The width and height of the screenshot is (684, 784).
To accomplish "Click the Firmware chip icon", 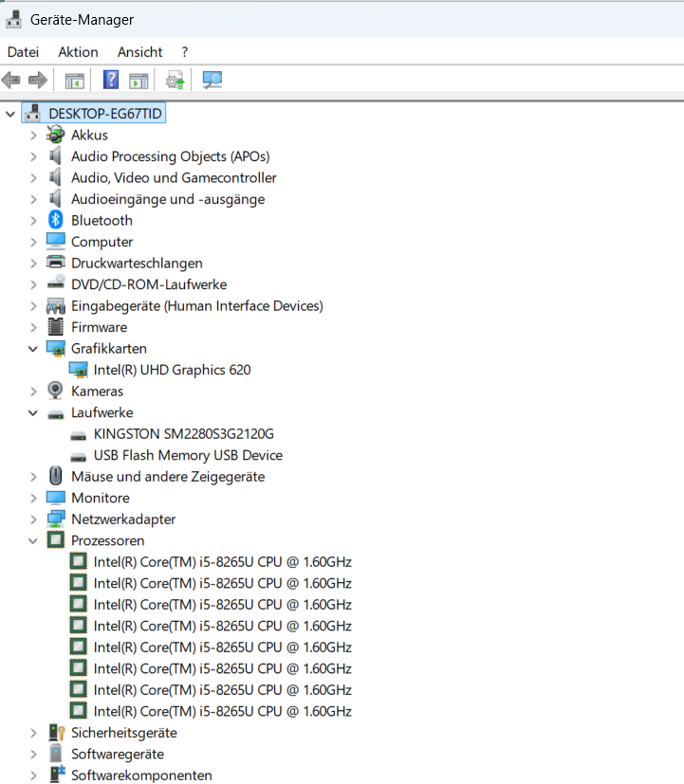I will [56, 327].
